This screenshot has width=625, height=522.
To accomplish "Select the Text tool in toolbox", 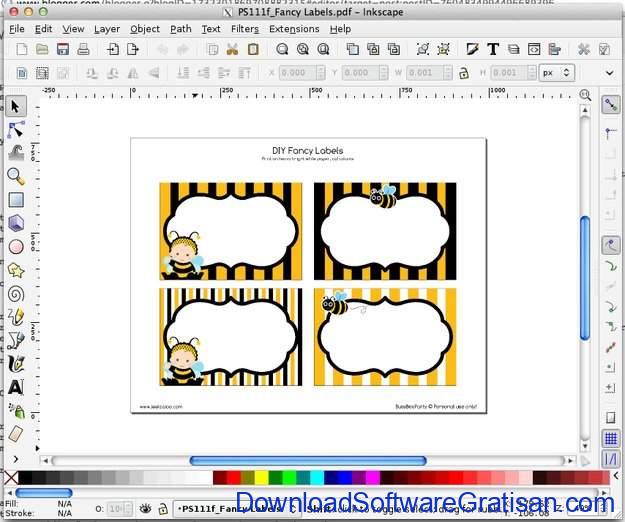I will click(x=16, y=387).
